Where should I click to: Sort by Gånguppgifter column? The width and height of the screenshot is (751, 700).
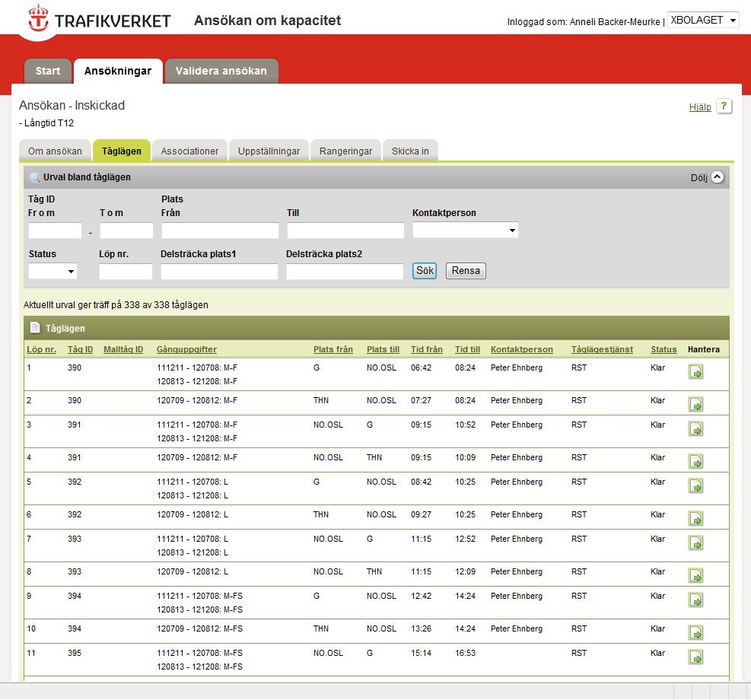click(x=186, y=349)
